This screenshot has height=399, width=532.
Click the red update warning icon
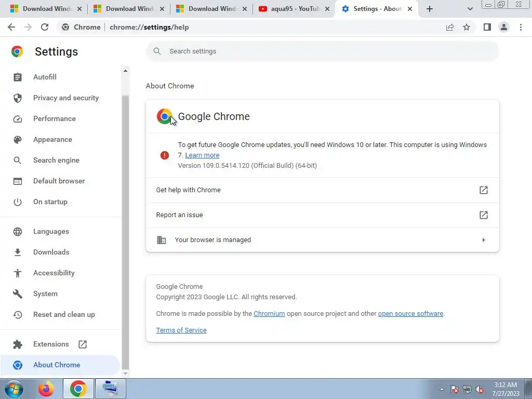point(165,155)
